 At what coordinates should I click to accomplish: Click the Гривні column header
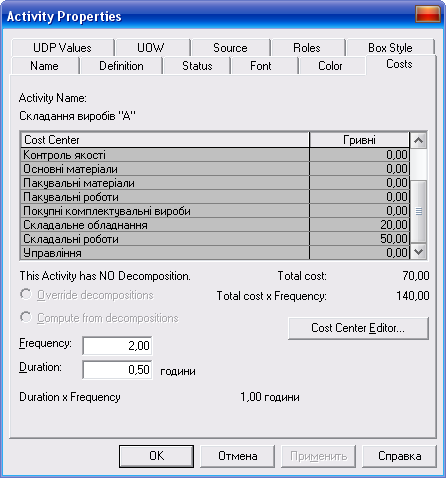[359, 140]
